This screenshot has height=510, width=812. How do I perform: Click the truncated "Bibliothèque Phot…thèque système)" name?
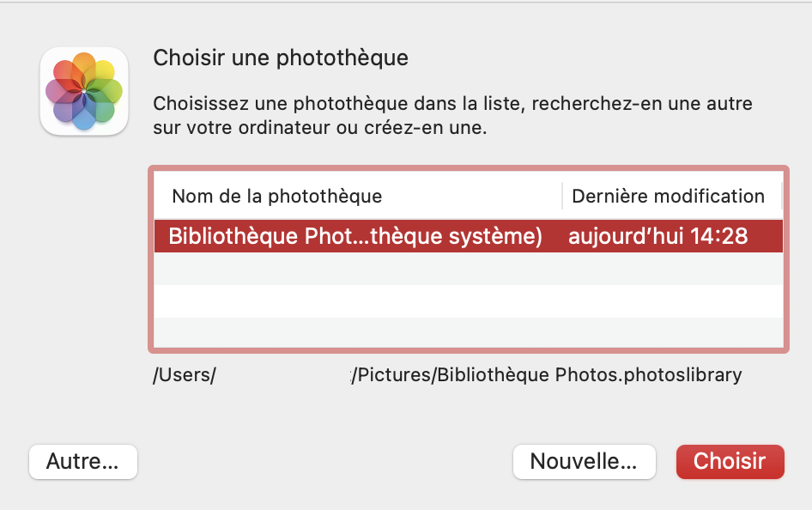(355, 236)
